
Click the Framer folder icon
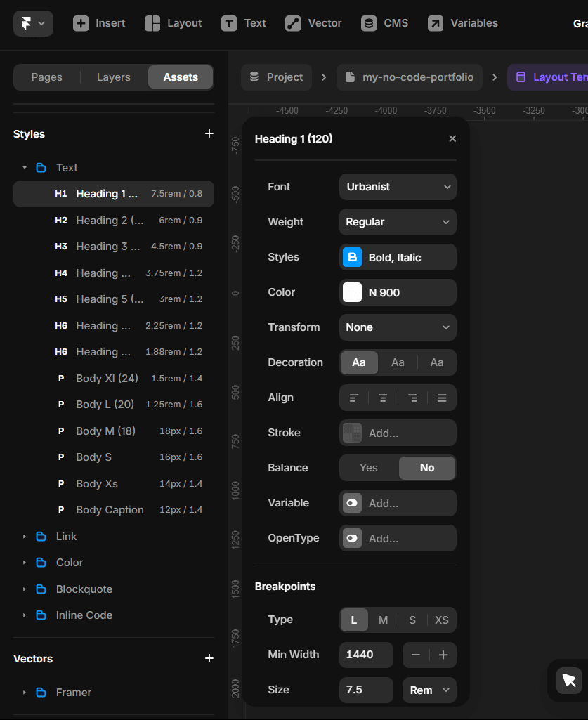coord(41,693)
